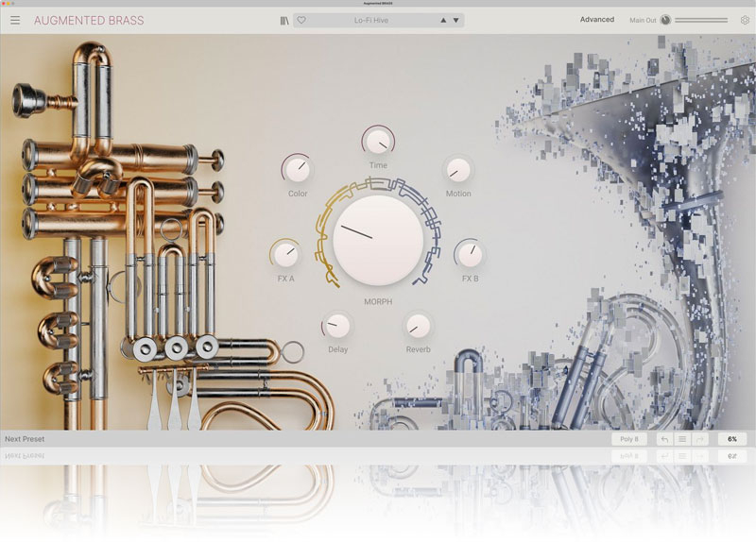Open the hamburger main menu
This screenshot has height=542, width=756.
15,20
